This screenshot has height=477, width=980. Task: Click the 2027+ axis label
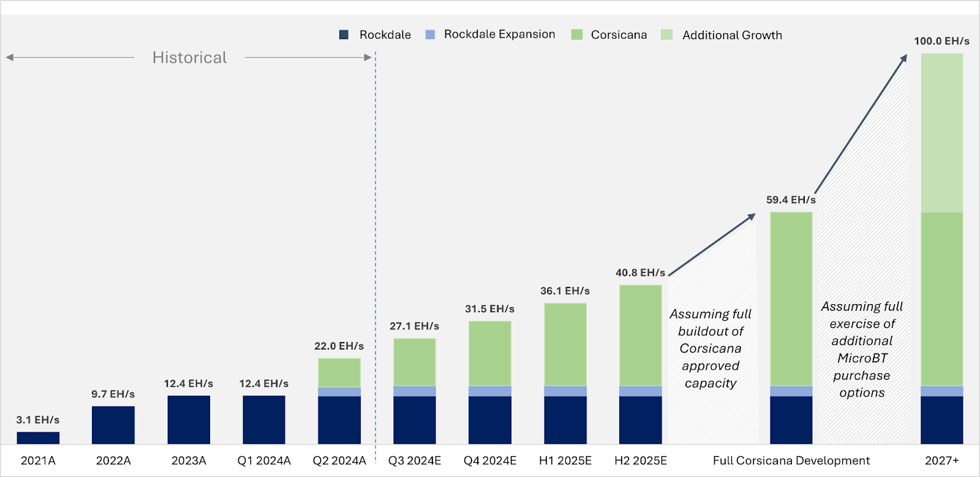(x=942, y=460)
